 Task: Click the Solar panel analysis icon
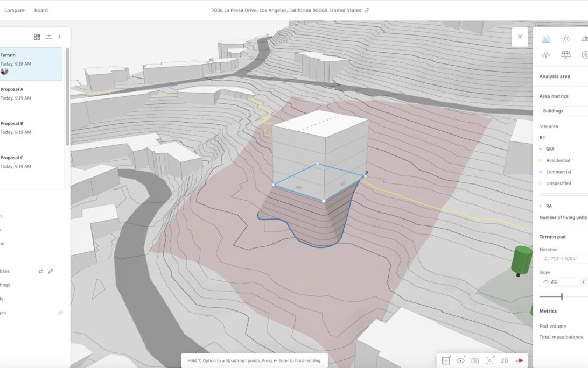[x=566, y=55]
